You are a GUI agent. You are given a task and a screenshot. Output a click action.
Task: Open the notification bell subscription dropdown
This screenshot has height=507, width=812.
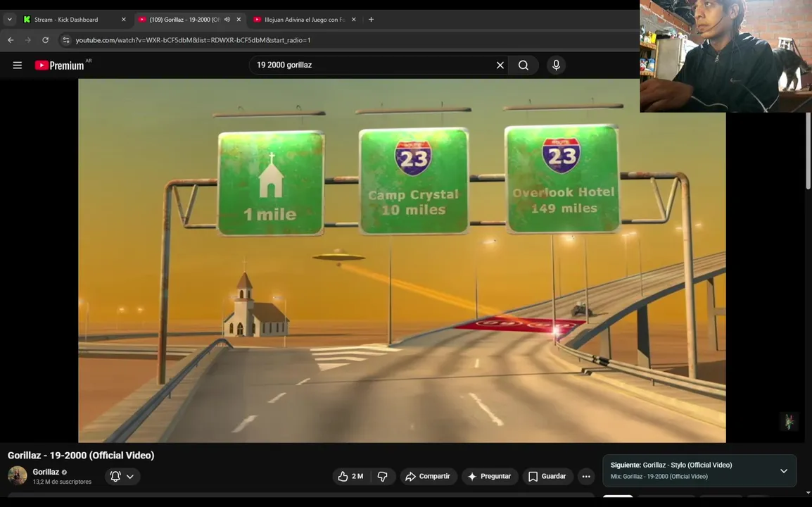[122, 477]
